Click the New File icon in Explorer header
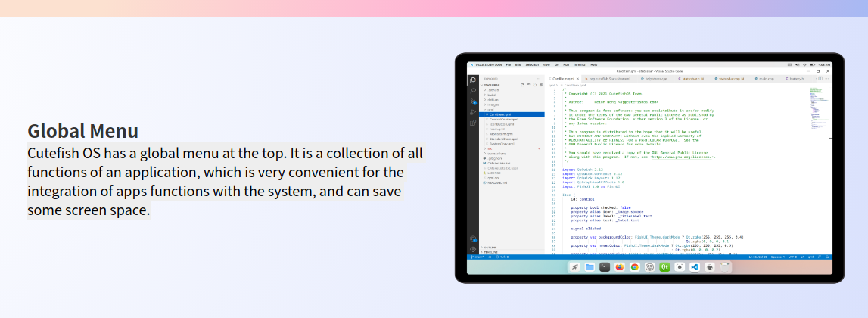The image size is (868, 318). (522, 85)
